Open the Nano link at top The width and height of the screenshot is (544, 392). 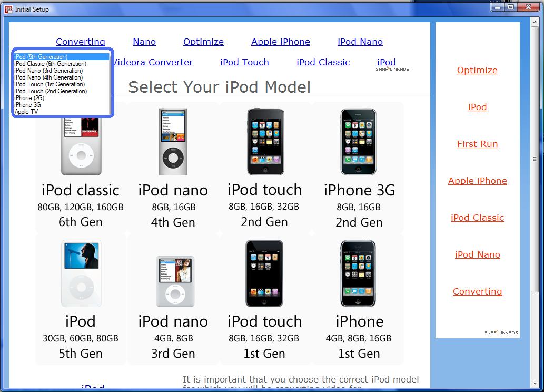[x=144, y=42]
